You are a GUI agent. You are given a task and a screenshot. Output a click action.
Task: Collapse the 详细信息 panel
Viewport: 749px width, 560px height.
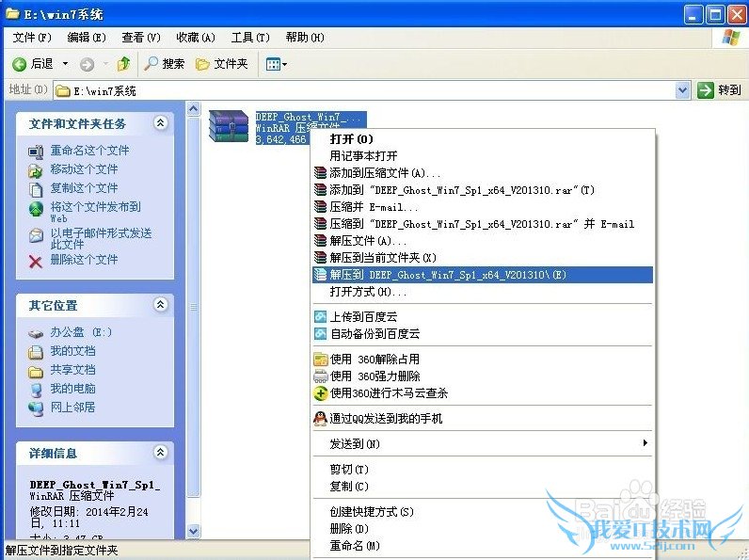pos(161,452)
